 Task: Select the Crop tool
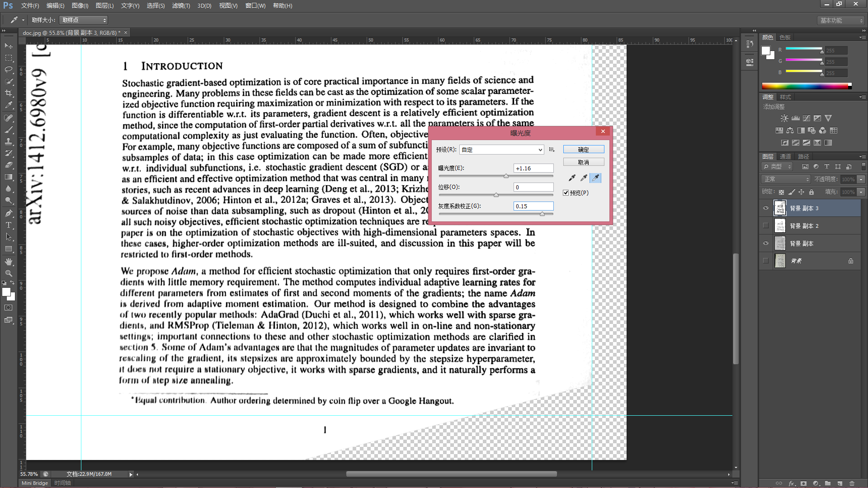point(9,93)
